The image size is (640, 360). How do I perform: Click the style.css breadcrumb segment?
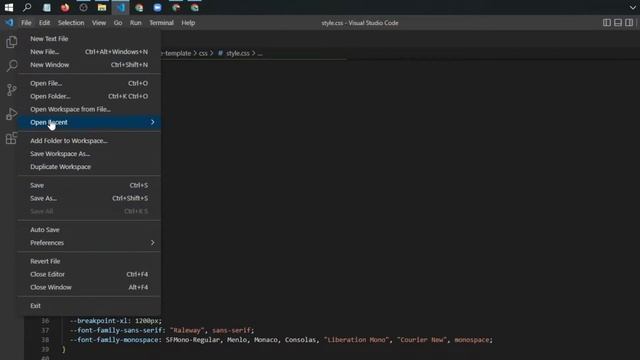click(x=238, y=53)
